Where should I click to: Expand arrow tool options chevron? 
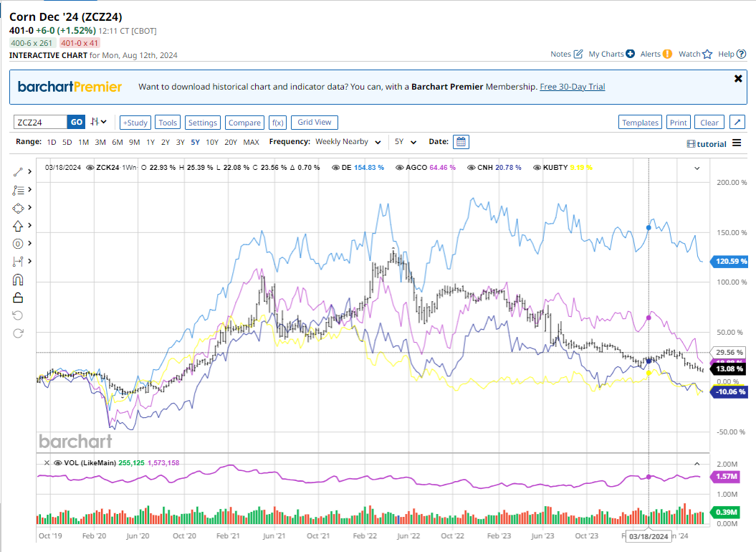[30, 225]
